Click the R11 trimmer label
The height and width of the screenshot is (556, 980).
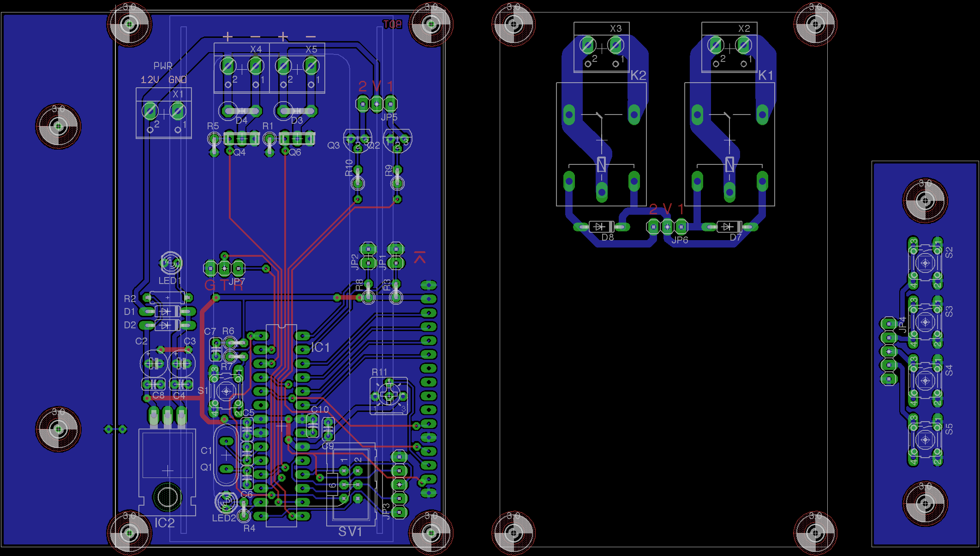tap(380, 372)
